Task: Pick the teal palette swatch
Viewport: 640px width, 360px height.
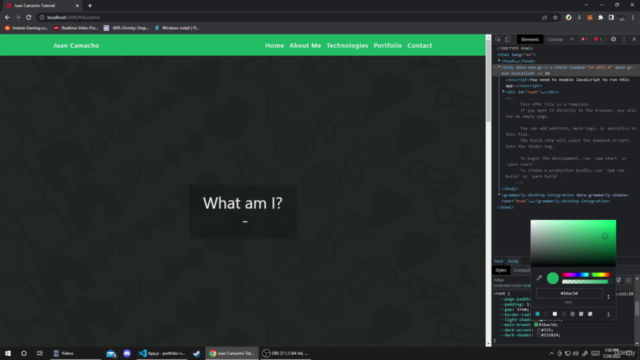Action: pyautogui.click(x=537, y=314)
